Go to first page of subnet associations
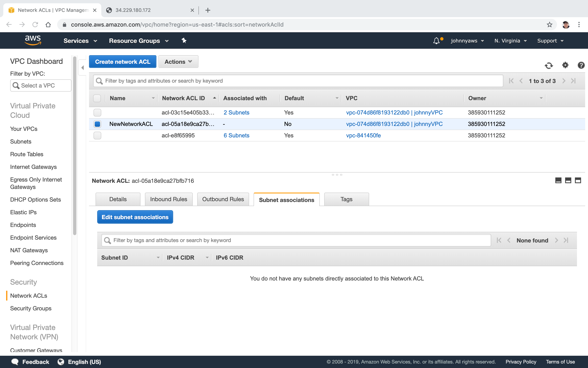 [499, 240]
